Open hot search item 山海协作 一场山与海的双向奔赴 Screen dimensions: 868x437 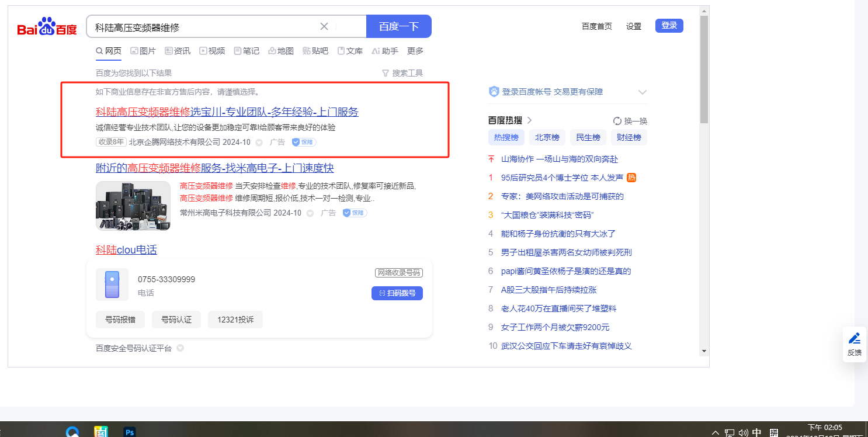pos(560,159)
